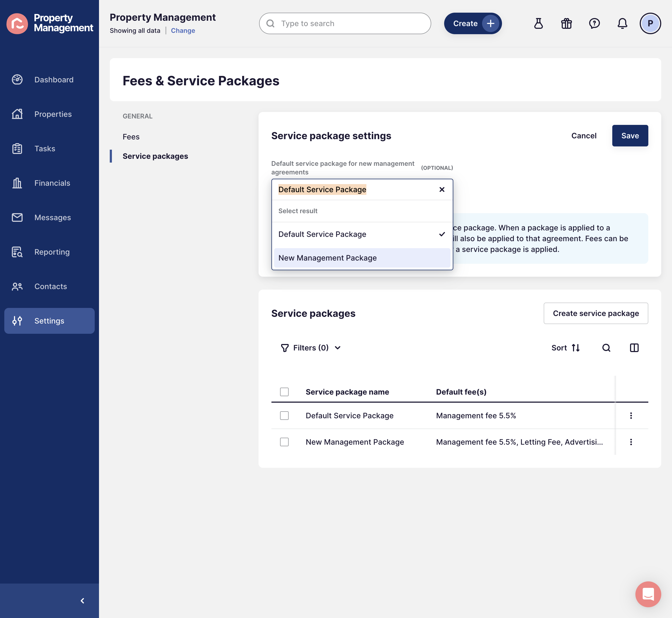
Task: Open the Financials chart icon
Action: click(17, 183)
